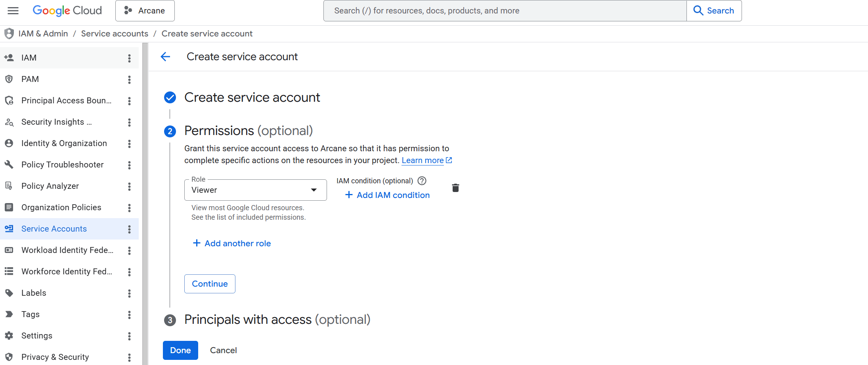Open the Arcane project picker
The image size is (868, 365).
point(145,11)
